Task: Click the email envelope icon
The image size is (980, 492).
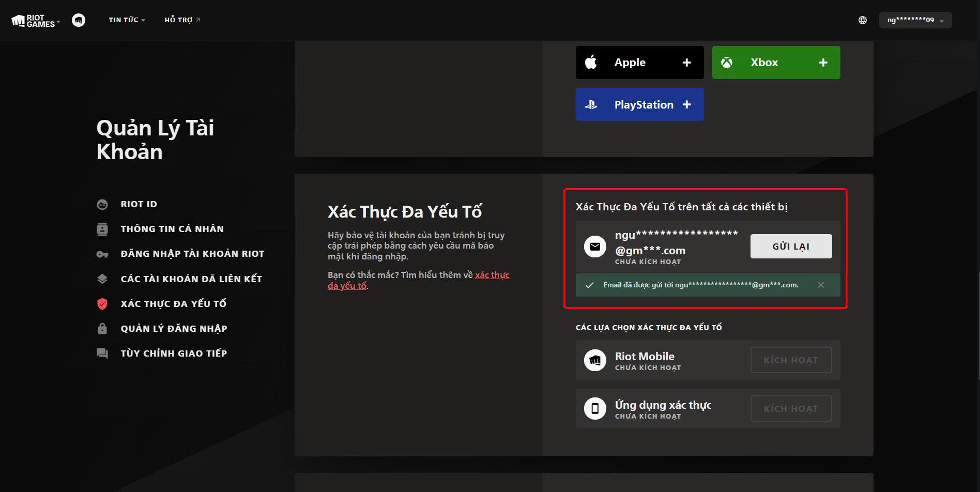Action: click(595, 247)
